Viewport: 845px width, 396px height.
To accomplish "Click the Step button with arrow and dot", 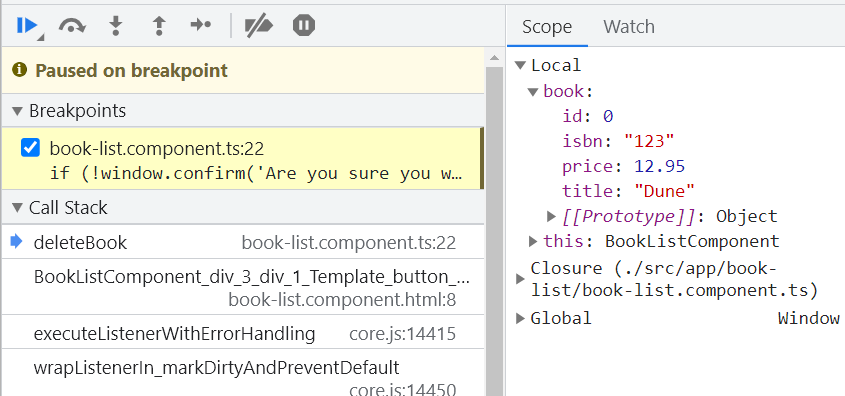I will 201,25.
